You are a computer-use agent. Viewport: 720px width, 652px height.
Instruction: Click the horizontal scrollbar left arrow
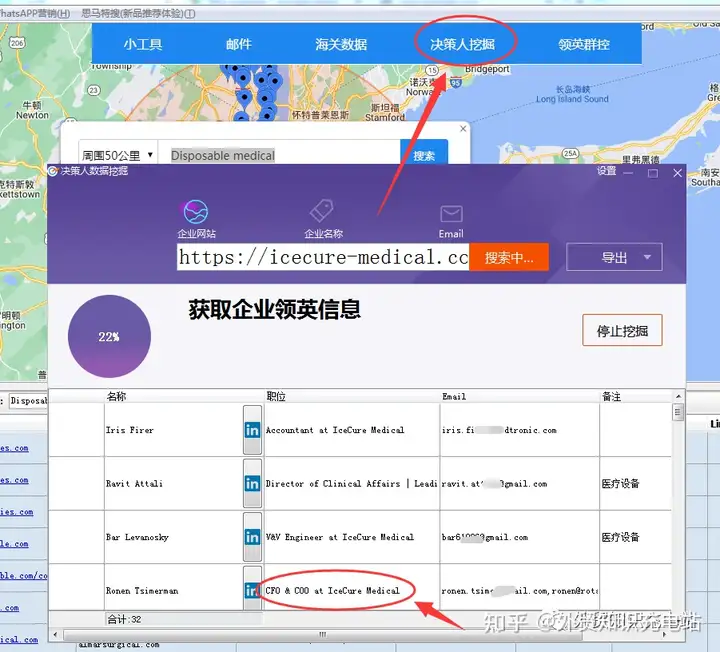(56, 635)
